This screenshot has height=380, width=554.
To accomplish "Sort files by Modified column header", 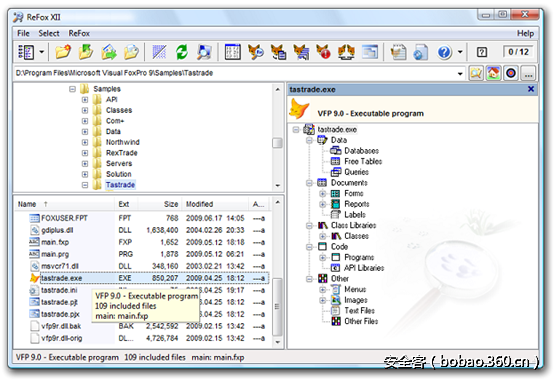I will pos(215,204).
